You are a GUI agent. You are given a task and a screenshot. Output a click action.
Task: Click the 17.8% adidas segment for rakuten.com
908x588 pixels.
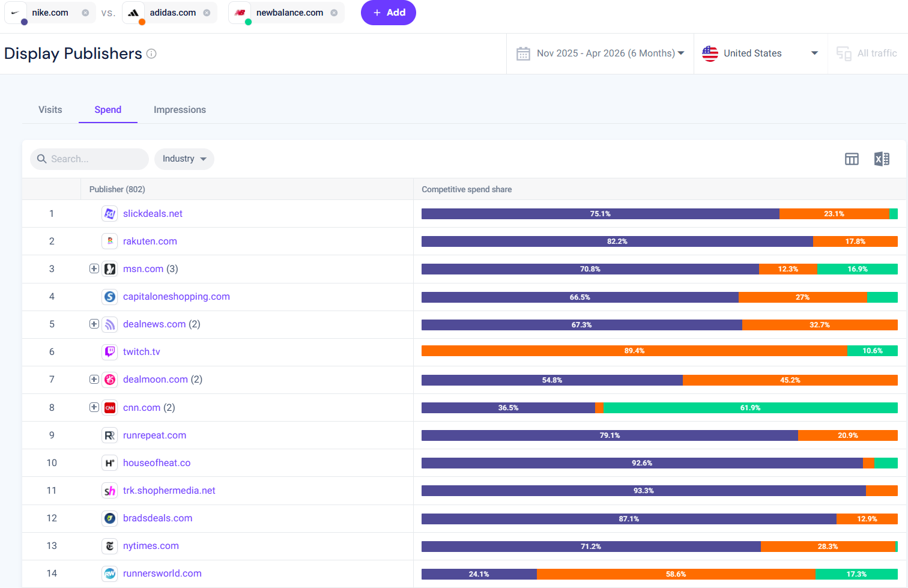pyautogui.click(x=855, y=241)
